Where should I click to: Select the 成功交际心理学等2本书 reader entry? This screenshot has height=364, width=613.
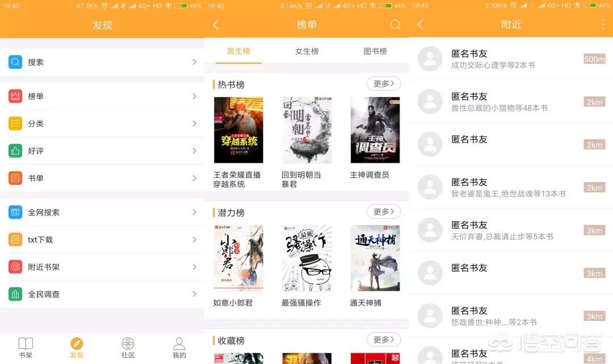pyautogui.click(x=511, y=58)
